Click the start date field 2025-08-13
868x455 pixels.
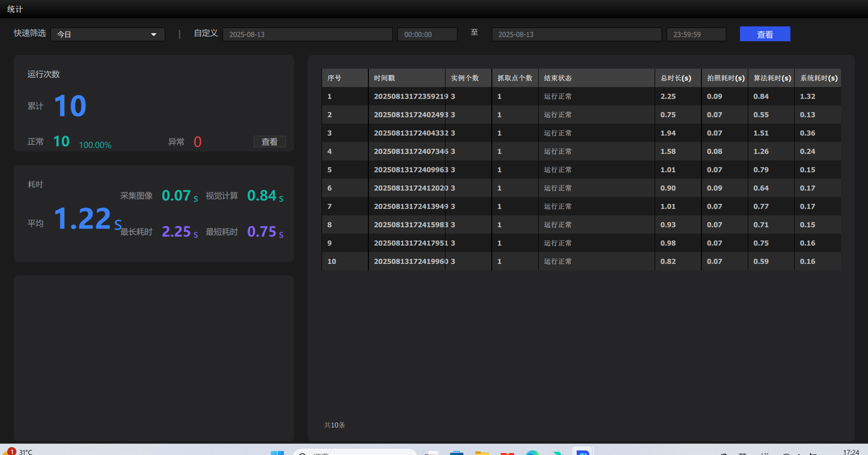[307, 34]
